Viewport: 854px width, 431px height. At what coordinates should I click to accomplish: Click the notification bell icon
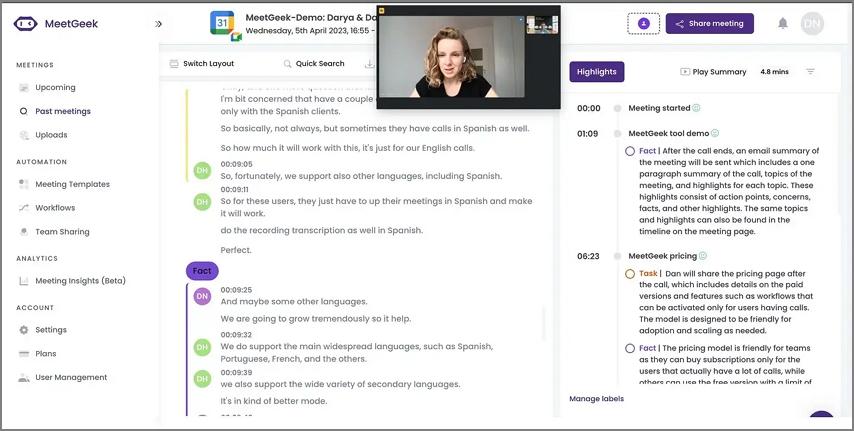pyautogui.click(x=783, y=23)
